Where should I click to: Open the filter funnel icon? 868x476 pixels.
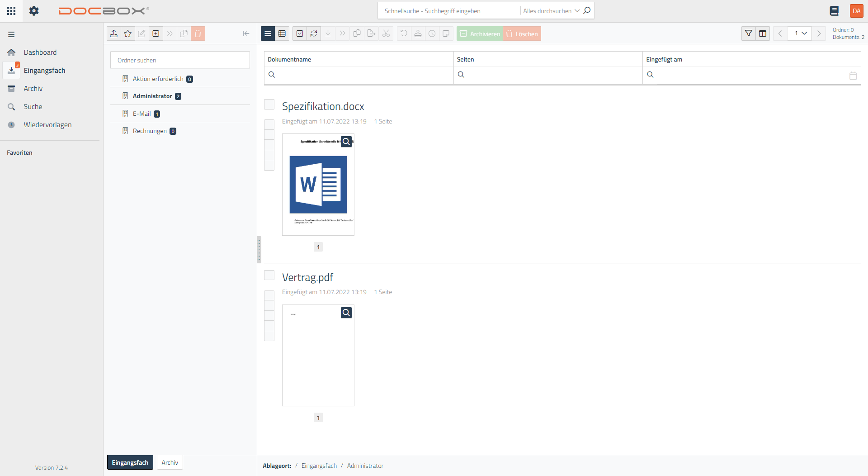(749, 33)
